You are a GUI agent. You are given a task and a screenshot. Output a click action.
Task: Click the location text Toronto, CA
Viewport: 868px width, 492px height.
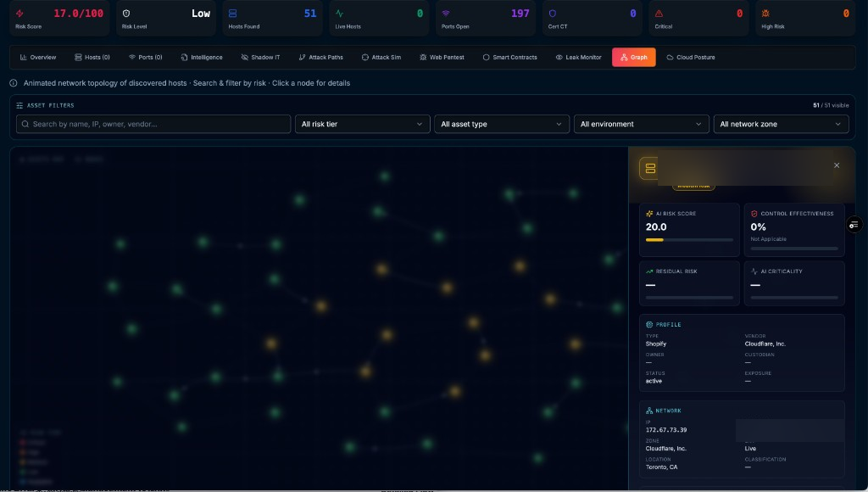click(x=661, y=467)
